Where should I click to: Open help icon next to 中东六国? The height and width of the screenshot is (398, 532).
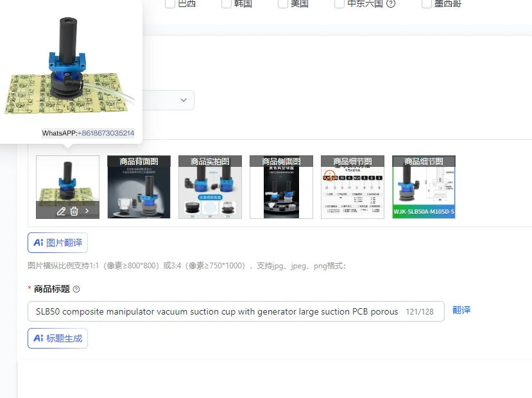(391, 4)
